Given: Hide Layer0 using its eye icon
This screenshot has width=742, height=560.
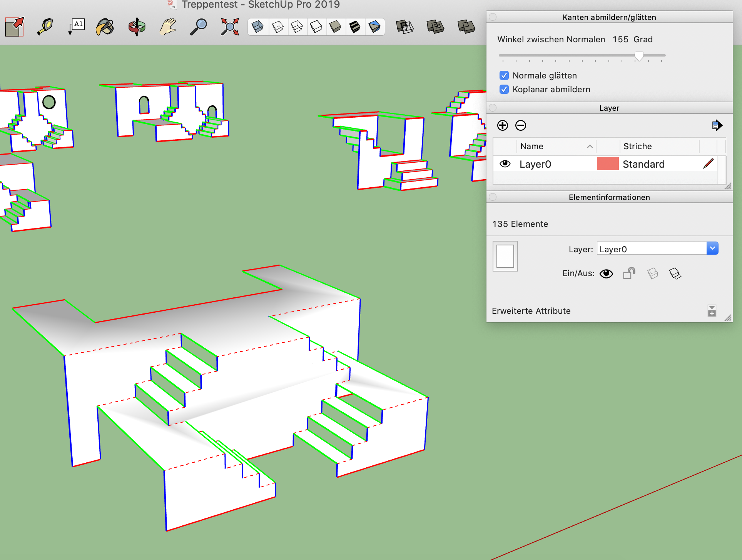Looking at the screenshot, I should 505,164.
